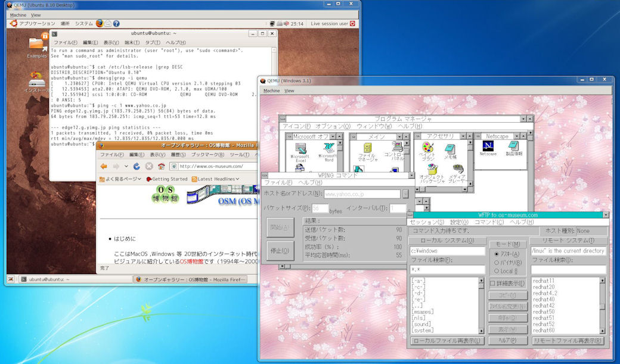Launch Netscape N icon
Image resolution: width=620 pixels, height=364 pixels.
[488, 146]
